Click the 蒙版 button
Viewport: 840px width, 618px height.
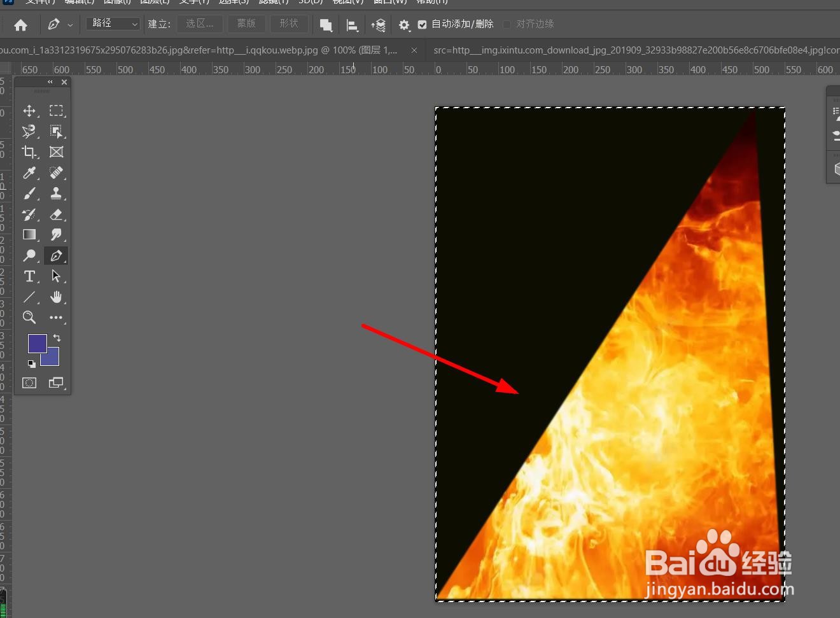point(246,24)
